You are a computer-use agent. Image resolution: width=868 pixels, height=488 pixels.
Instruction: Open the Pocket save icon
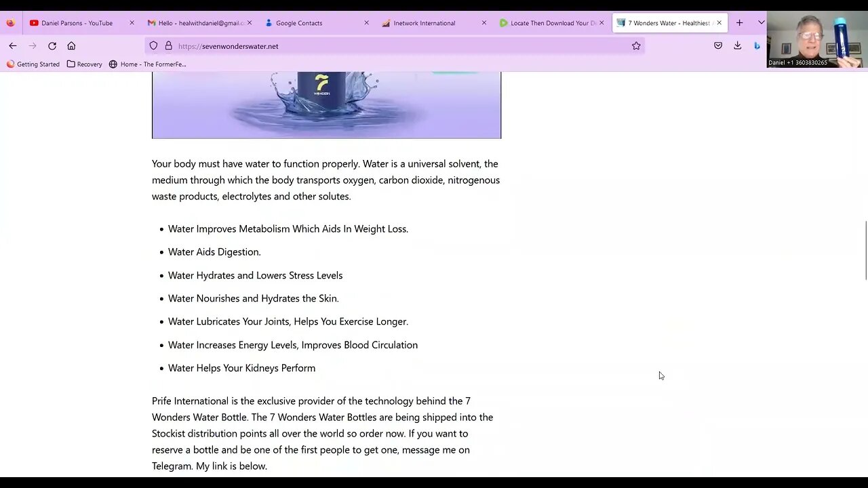pyautogui.click(x=718, y=46)
